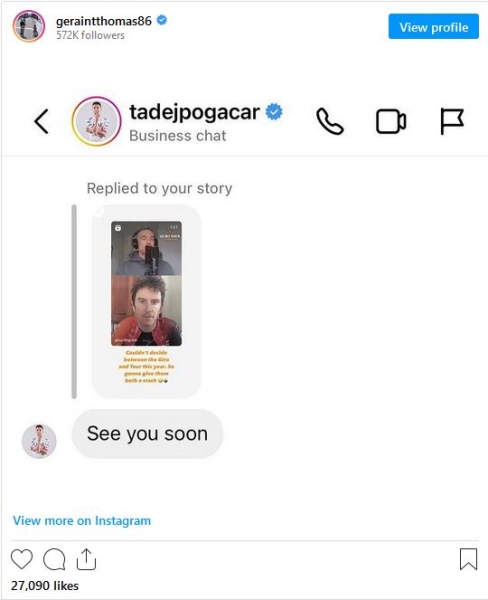Viewport: 488px width, 600px height.
Task: Click the Replied to your story label
Action: pyautogui.click(x=159, y=188)
